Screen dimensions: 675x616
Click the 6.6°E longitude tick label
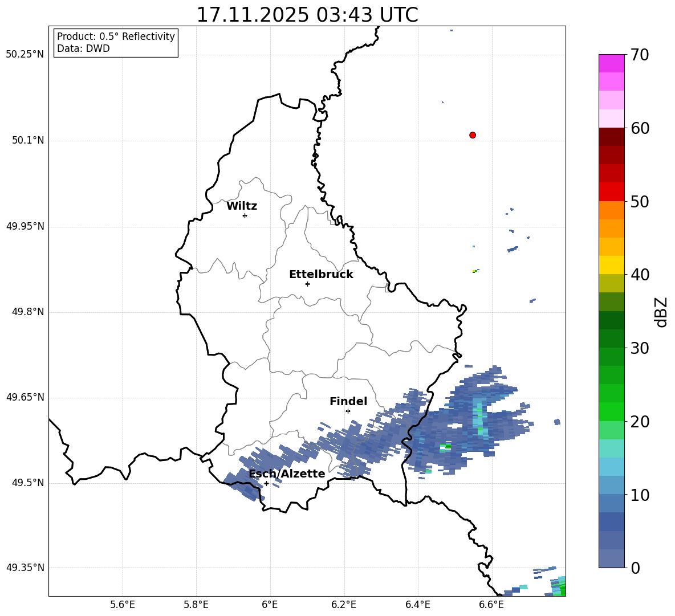491,605
